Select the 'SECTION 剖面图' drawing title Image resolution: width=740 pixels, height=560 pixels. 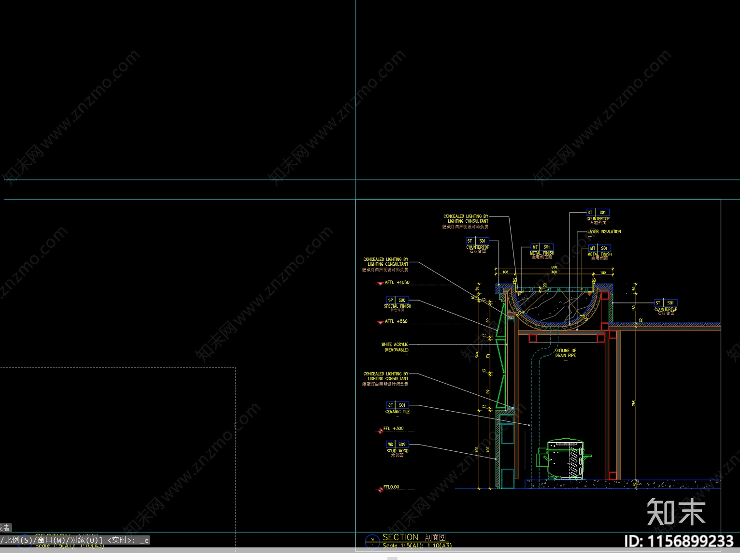coord(414,537)
